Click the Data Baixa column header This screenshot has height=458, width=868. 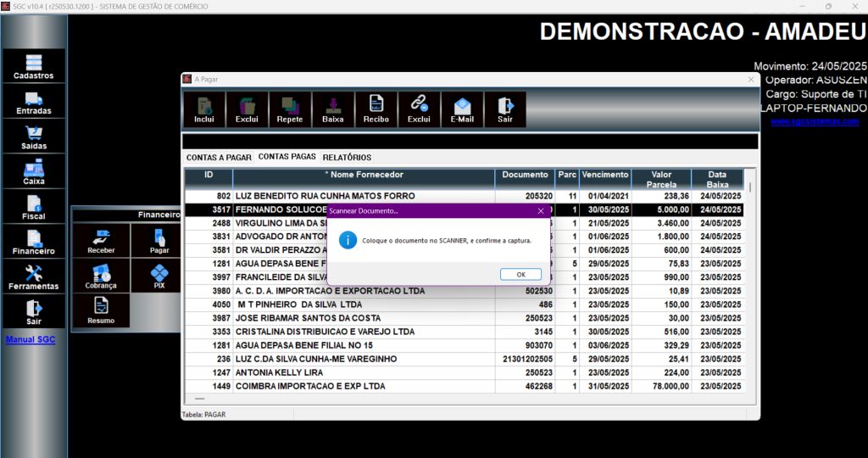(717, 179)
